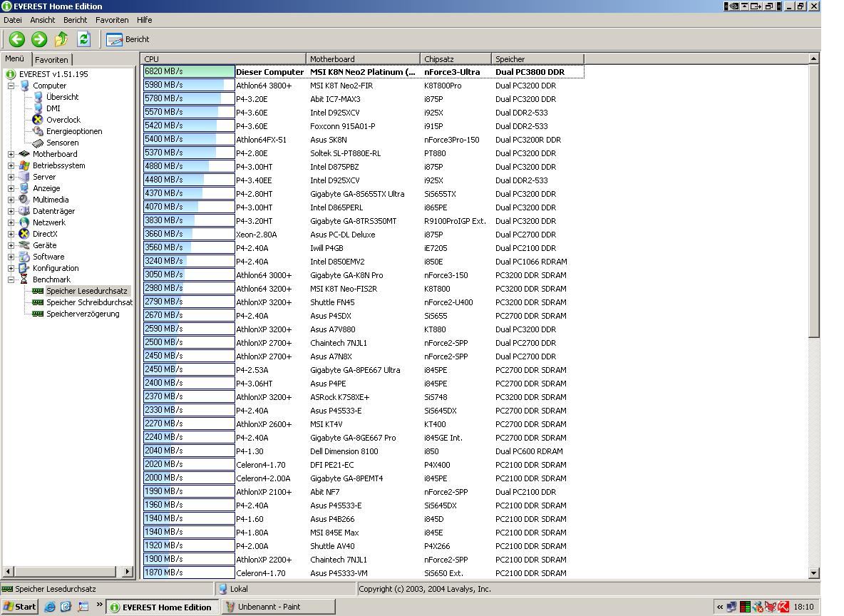Select the Athlon64 3800+ result row
This screenshot has width=844, height=616.
[364, 85]
